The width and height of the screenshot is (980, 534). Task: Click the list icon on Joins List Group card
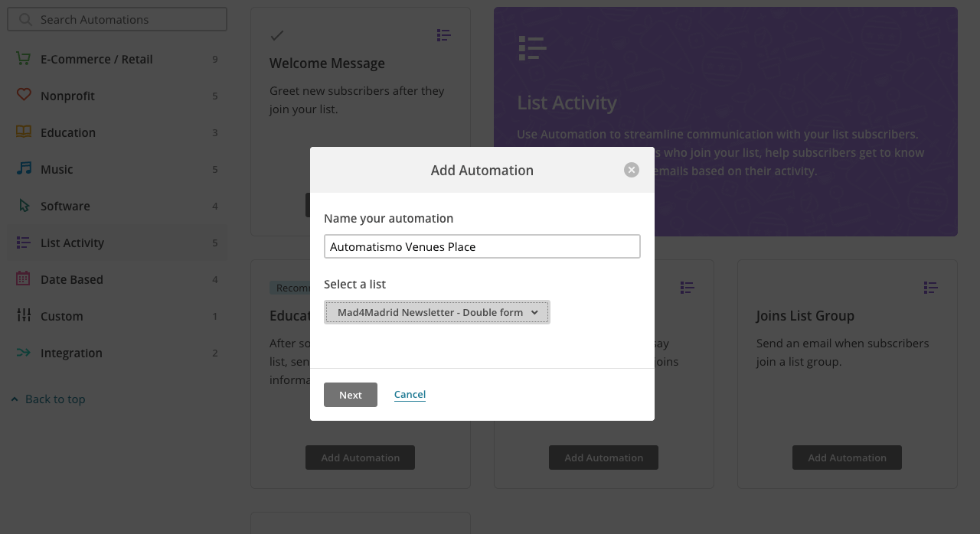point(930,287)
